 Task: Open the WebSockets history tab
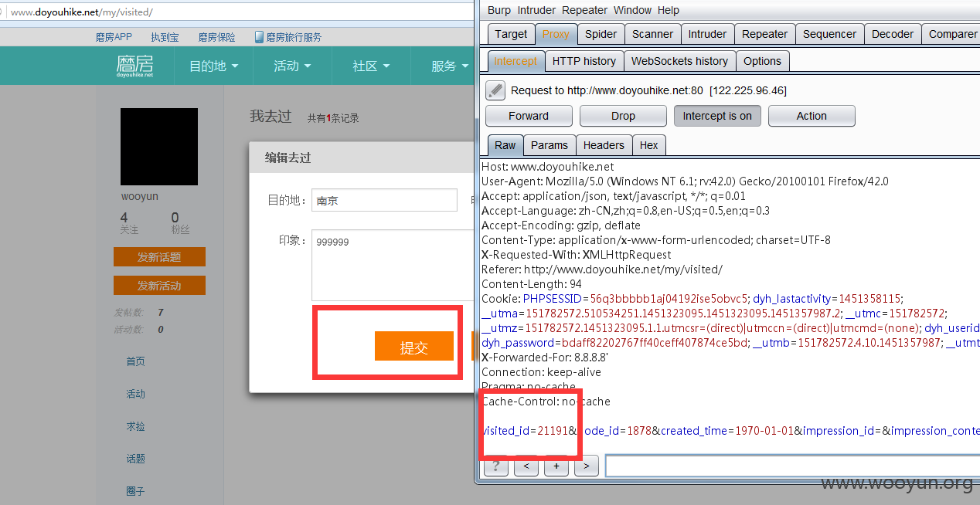(x=679, y=61)
